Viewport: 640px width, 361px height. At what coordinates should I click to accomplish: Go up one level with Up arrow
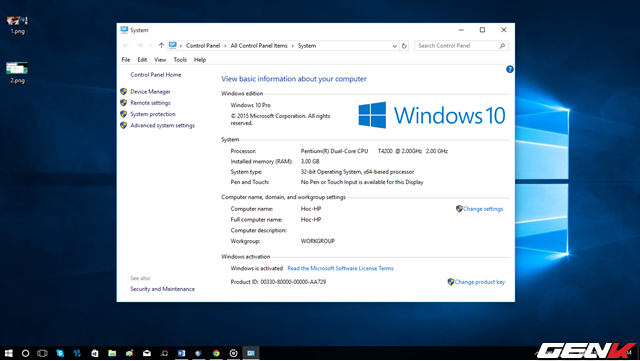click(x=161, y=46)
